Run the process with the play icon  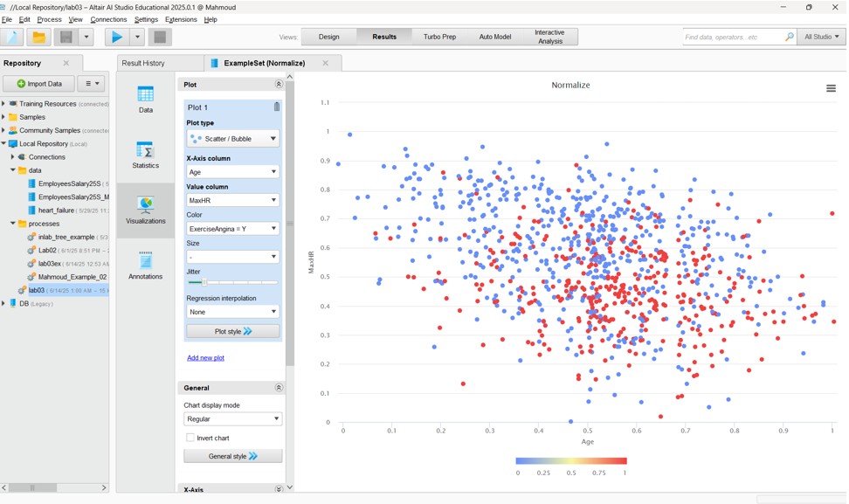point(118,36)
